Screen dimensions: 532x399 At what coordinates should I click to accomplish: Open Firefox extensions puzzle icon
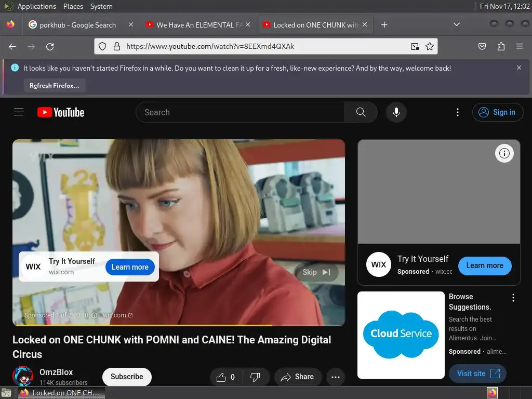coord(501,46)
